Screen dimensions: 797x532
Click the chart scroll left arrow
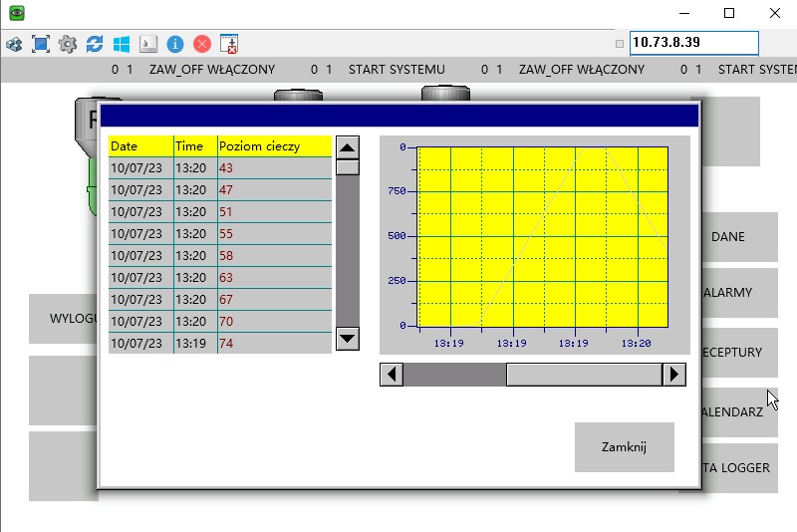[x=392, y=375]
